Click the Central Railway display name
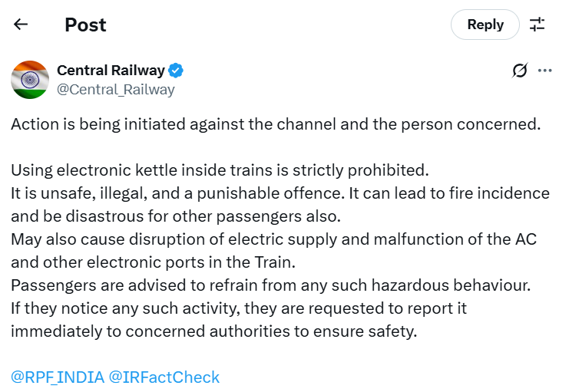Image resolution: width=569 pixels, height=392 pixels. pos(111,71)
